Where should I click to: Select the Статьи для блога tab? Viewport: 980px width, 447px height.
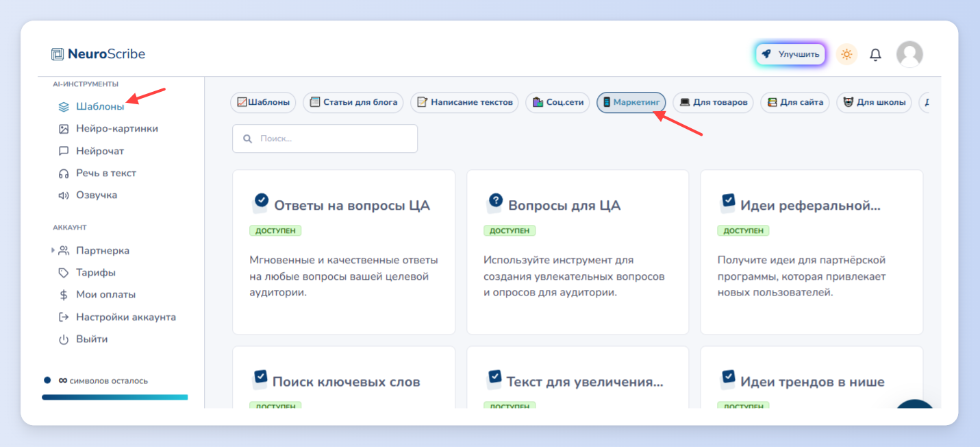353,103
